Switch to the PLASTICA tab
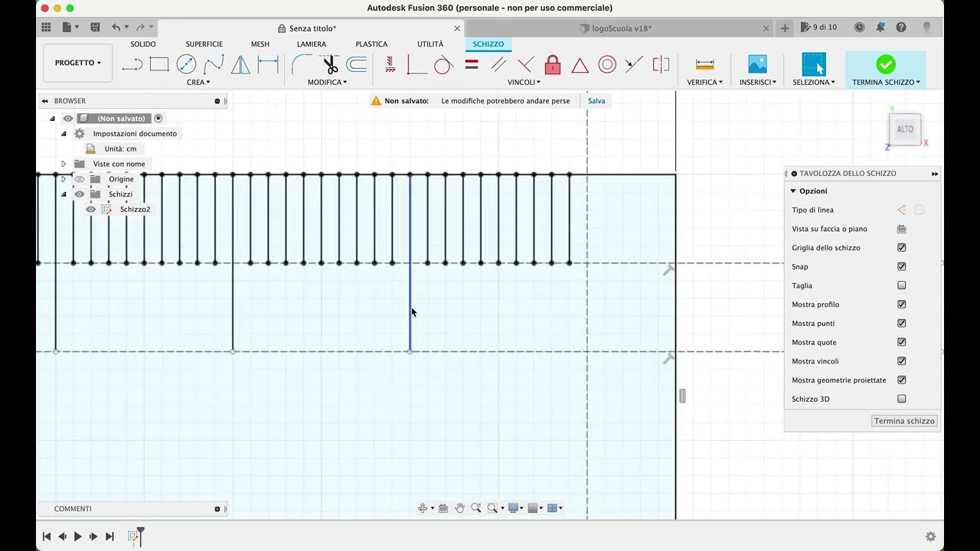Screen dimensions: 980x551 pyautogui.click(x=371, y=44)
